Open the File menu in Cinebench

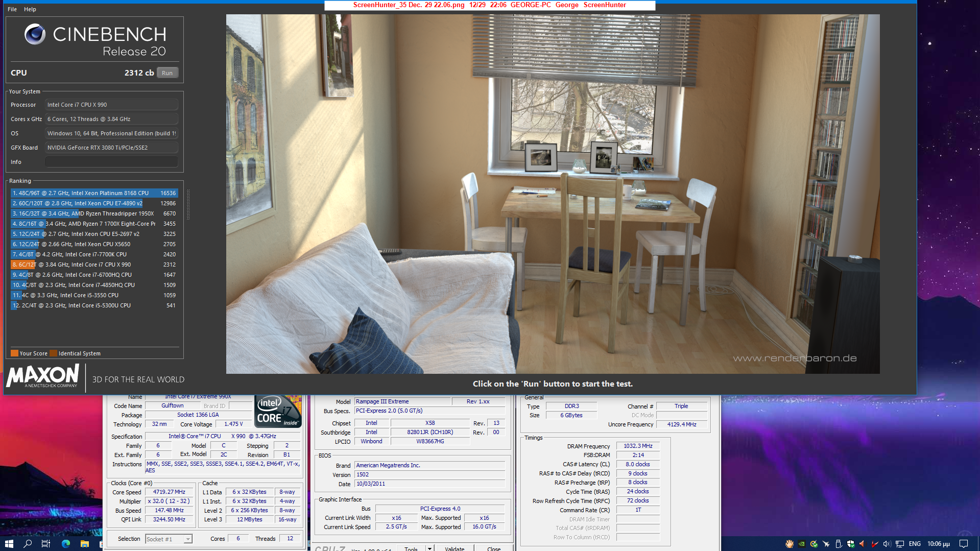[x=12, y=9]
